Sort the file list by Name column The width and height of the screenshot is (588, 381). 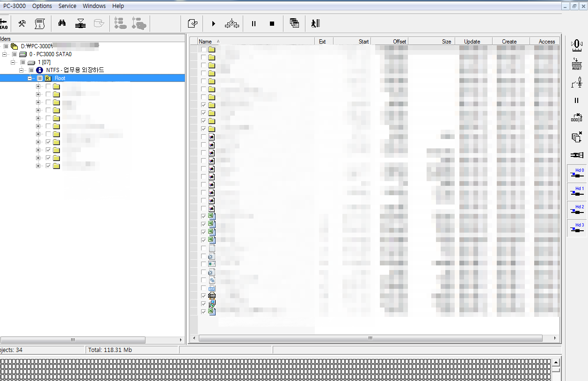(256, 41)
